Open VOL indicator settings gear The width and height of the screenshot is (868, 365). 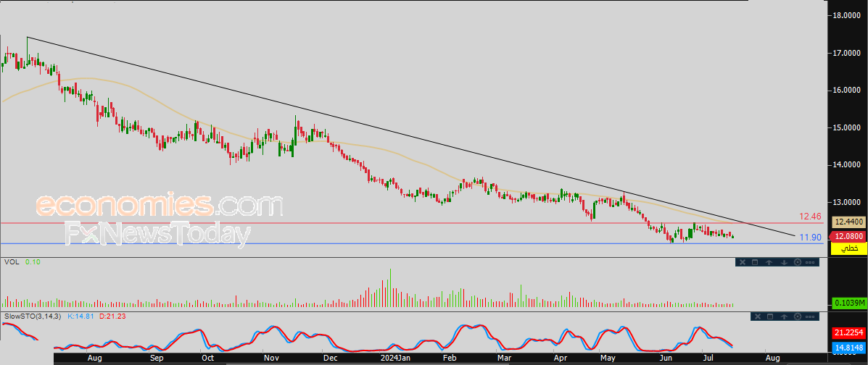click(x=798, y=262)
